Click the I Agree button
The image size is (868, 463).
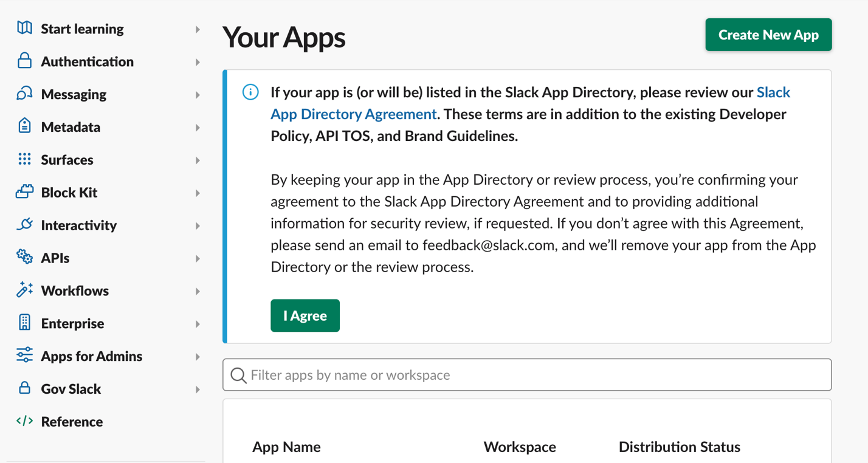[305, 315]
